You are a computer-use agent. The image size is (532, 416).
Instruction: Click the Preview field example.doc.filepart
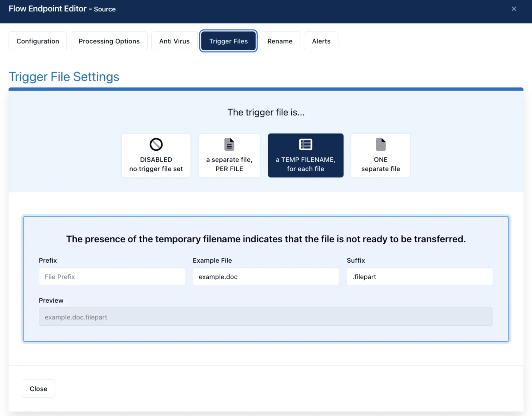(266, 317)
